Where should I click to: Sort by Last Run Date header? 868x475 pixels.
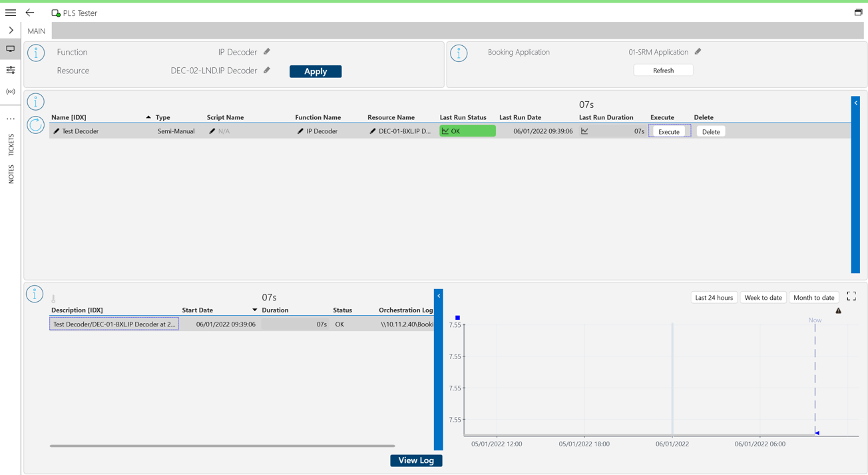click(520, 117)
